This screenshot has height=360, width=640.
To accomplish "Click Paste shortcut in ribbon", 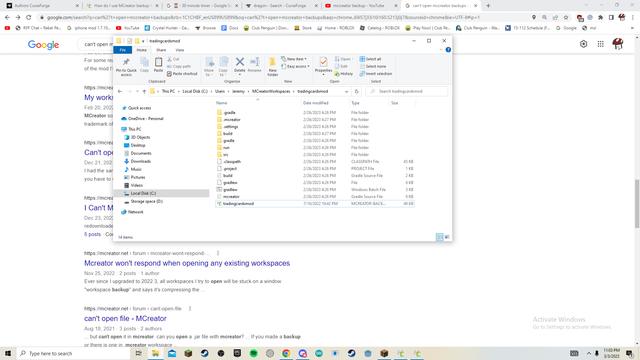I will (x=182, y=74).
